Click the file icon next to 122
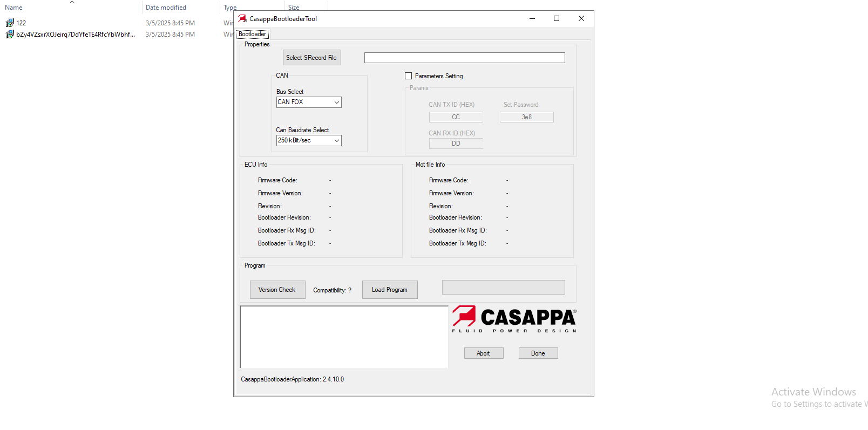Screen dimensions: 868x430 [10, 23]
